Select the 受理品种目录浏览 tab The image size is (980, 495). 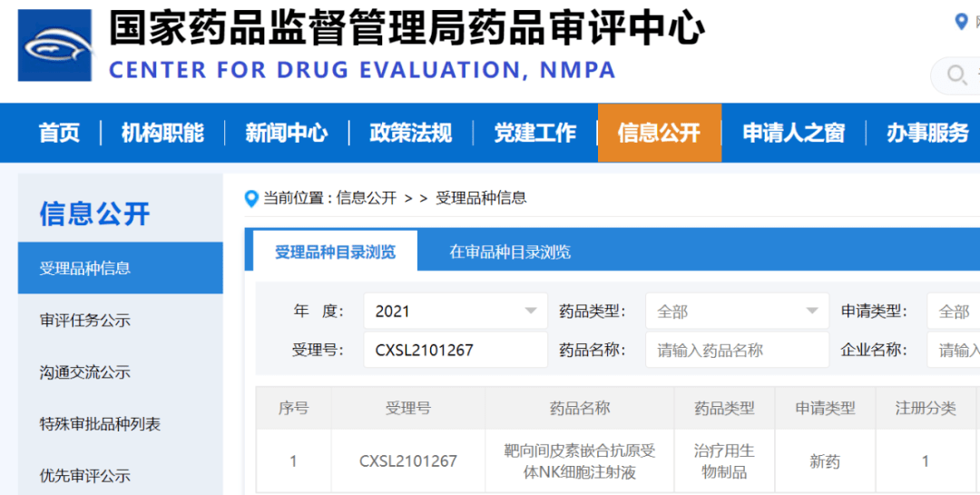click(x=335, y=252)
